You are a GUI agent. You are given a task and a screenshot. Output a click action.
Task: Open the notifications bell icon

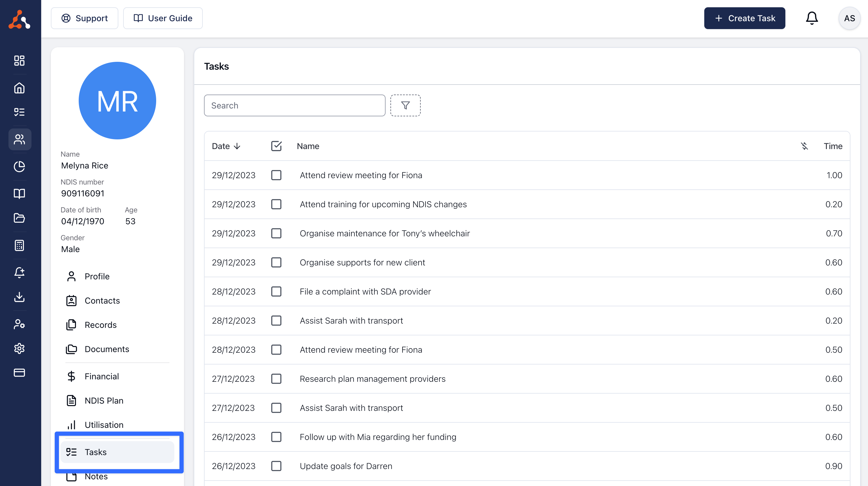tap(811, 18)
